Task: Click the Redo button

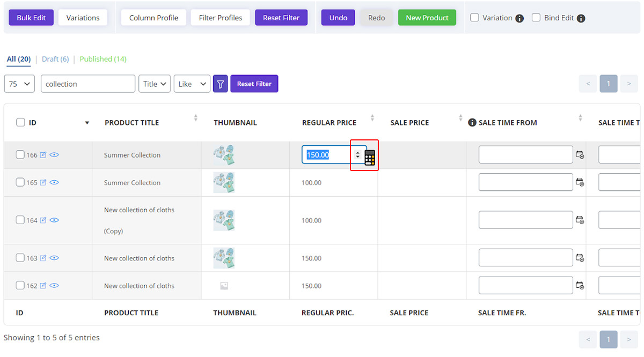Action: click(x=377, y=18)
